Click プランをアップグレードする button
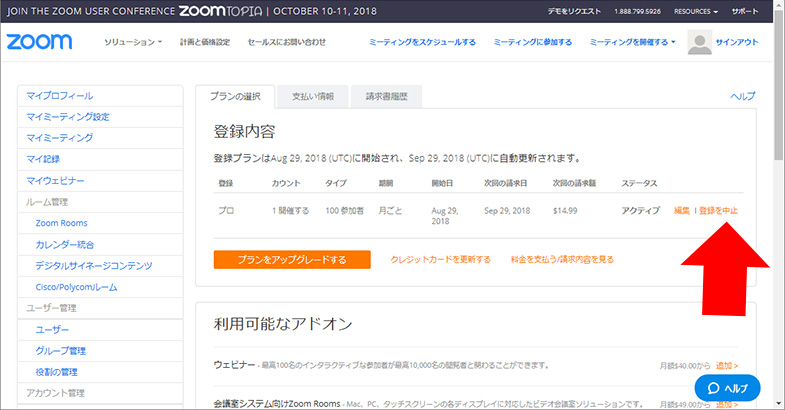This screenshot has height=410, width=785. tap(291, 259)
